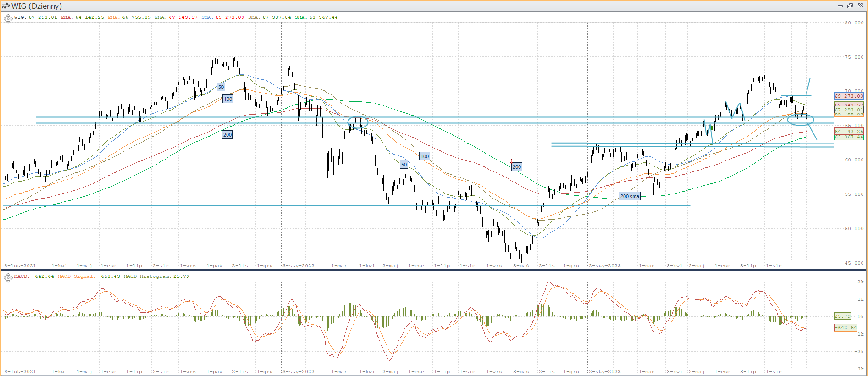Select the small green up-arrow marker on the chart
868x376 pixels.
click(x=711, y=127)
